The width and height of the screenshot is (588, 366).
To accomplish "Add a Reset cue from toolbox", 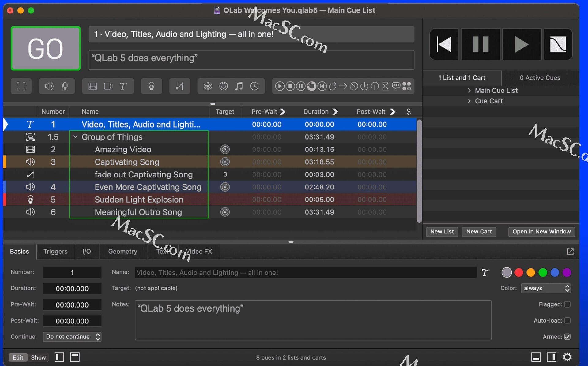I will pos(322,86).
